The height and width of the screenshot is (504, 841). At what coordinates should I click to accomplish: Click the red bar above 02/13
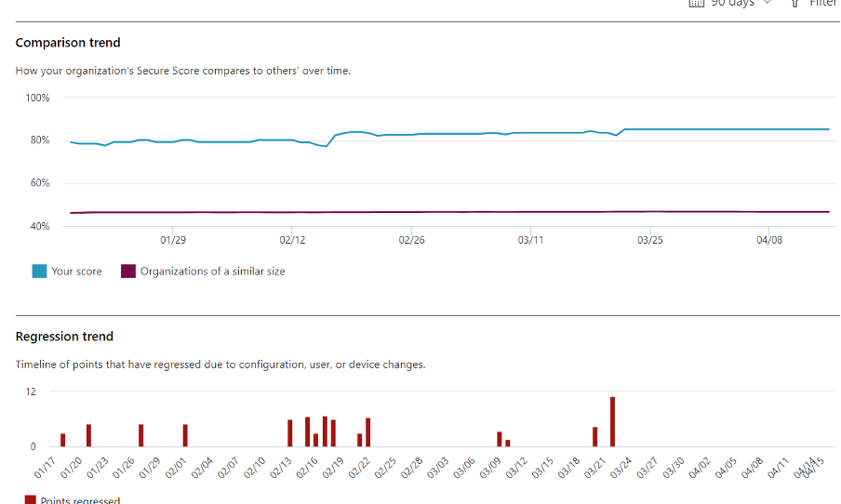click(x=289, y=433)
